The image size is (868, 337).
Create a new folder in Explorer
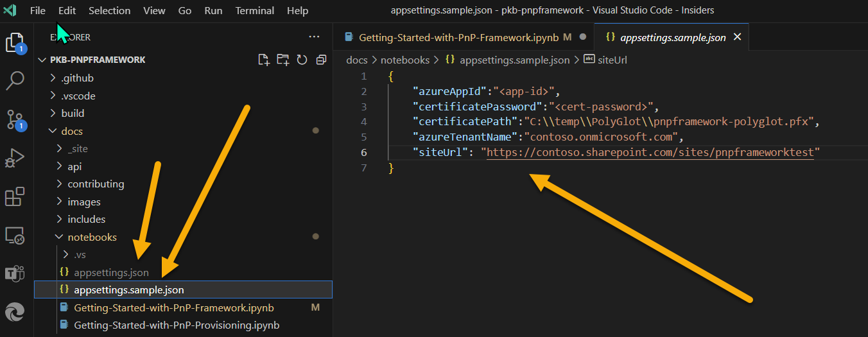tap(282, 60)
